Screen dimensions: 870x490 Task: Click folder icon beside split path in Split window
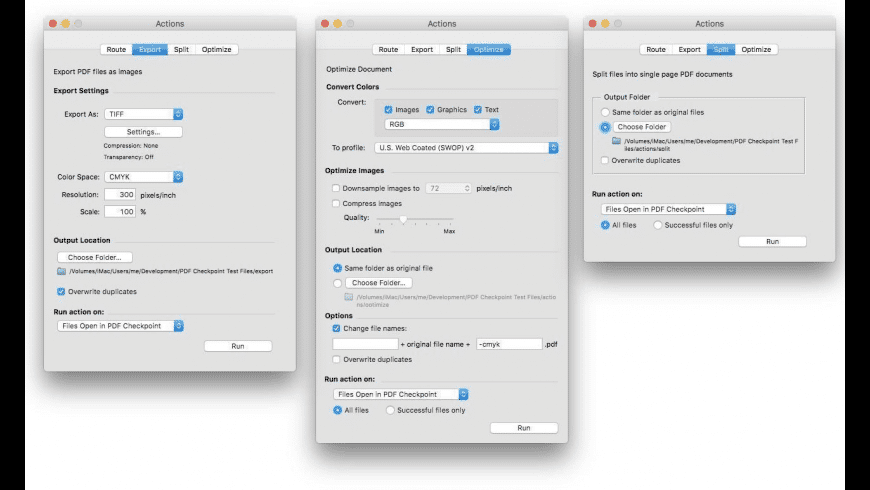click(x=616, y=141)
